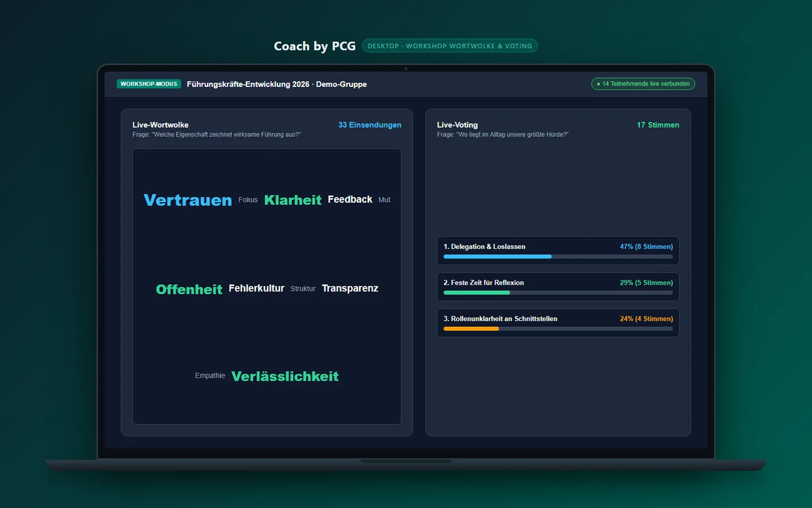The height and width of the screenshot is (508, 812).
Task: Open the Rollenunklarheit an Schnittstellen option
Action: point(558,323)
